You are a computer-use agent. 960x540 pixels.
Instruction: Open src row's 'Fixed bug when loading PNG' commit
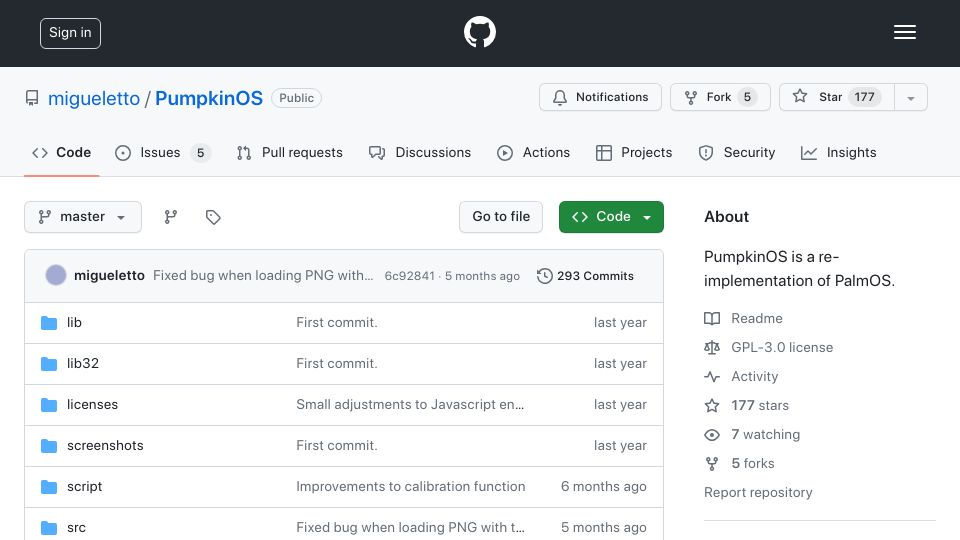410,527
